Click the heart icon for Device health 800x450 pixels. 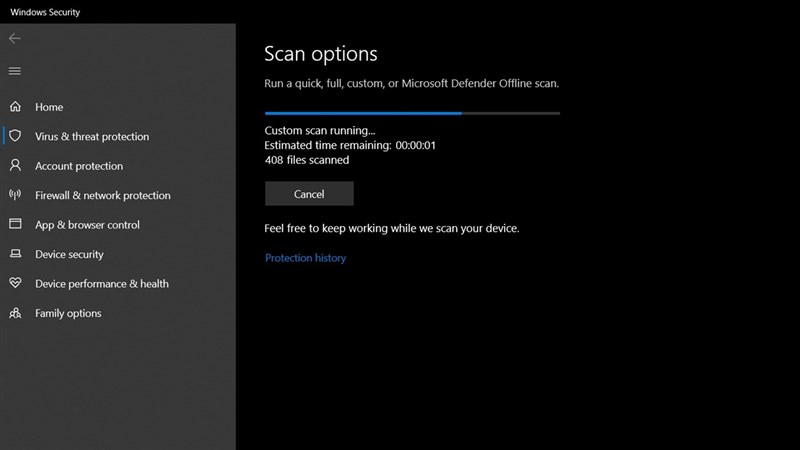tap(15, 283)
